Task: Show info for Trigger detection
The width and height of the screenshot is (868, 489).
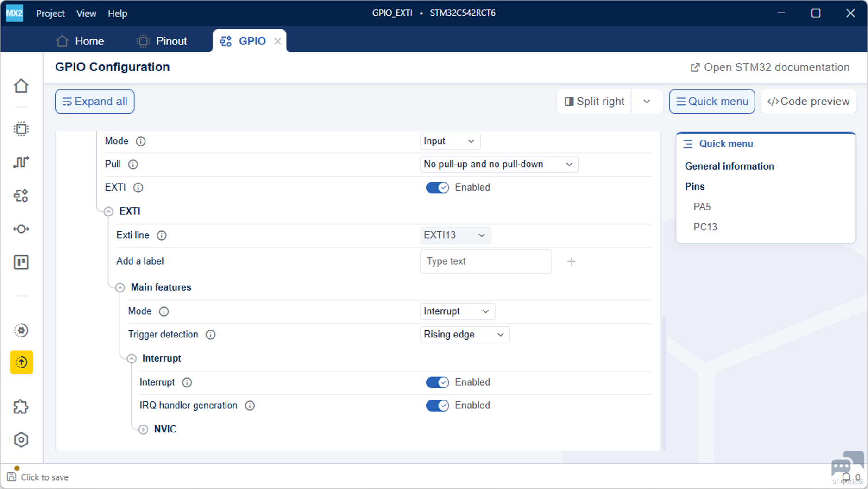Action: [210, 335]
